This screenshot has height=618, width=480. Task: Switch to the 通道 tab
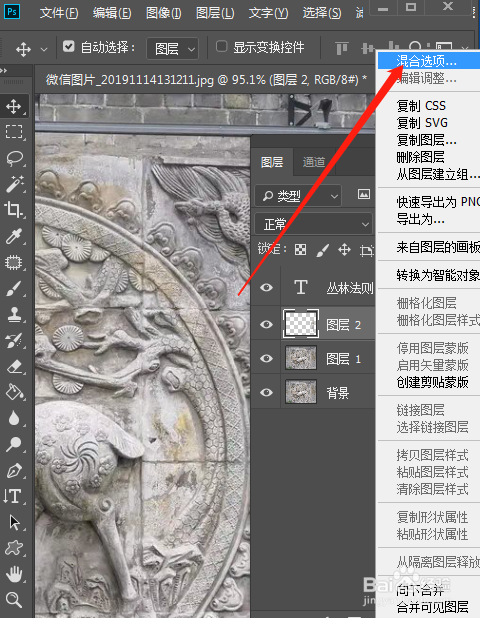pyautogui.click(x=314, y=162)
